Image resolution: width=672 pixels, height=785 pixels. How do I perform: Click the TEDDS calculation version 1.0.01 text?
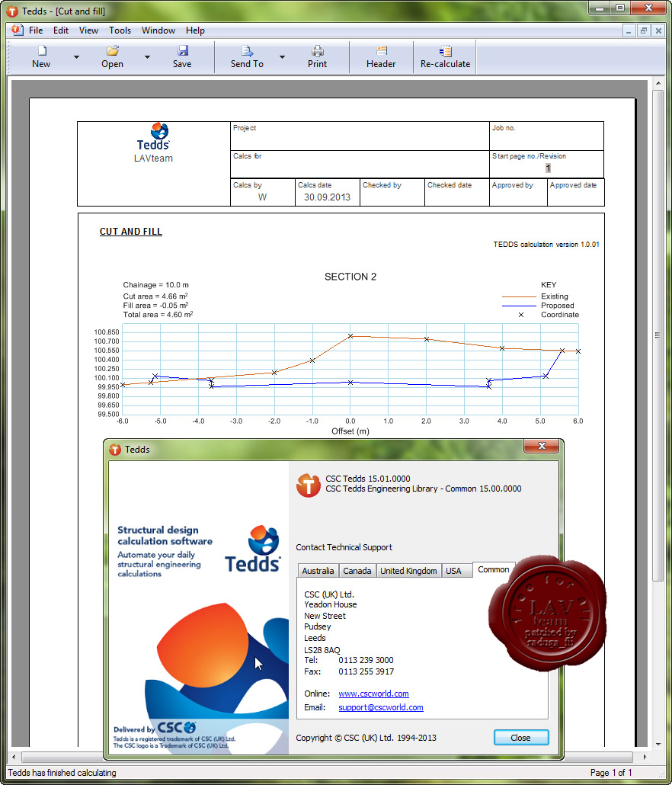tap(546, 245)
